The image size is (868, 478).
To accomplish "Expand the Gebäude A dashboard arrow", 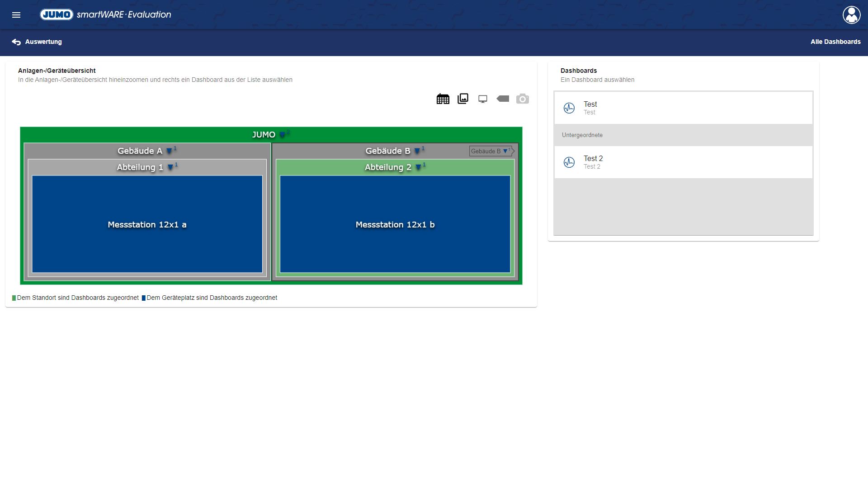I will pos(169,151).
